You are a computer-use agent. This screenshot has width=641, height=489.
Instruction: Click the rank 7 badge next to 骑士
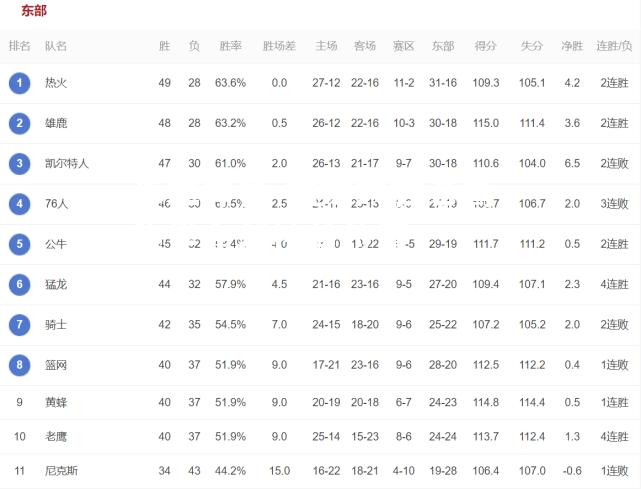20,325
